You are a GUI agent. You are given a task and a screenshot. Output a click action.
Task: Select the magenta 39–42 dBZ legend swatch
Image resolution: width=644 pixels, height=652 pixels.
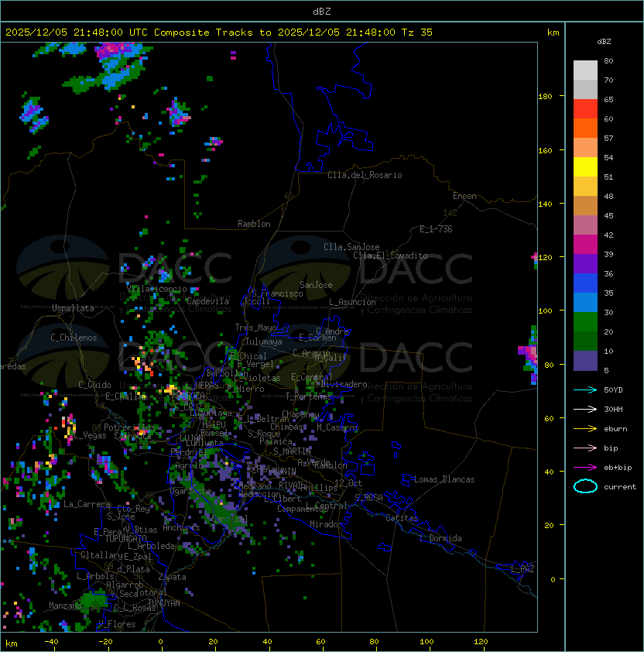click(x=585, y=245)
